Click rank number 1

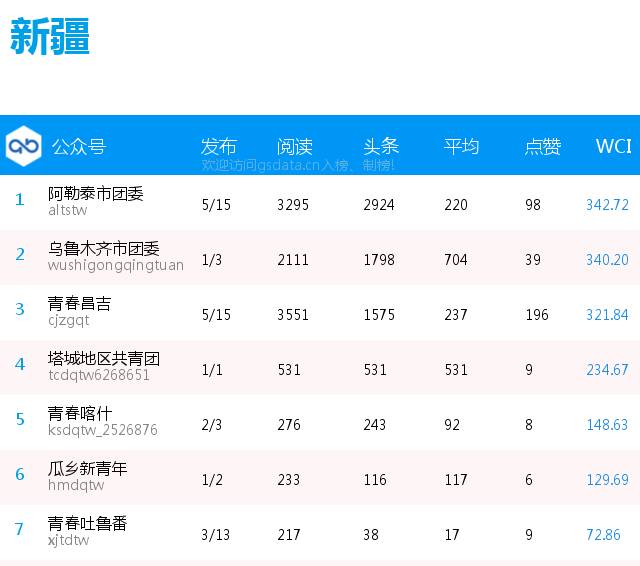tap(20, 200)
